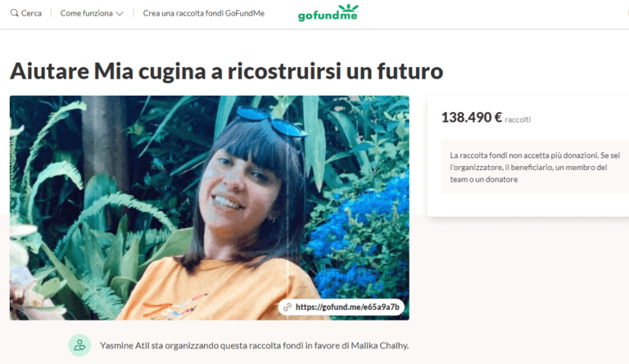Open the Cerca search link

click(26, 13)
